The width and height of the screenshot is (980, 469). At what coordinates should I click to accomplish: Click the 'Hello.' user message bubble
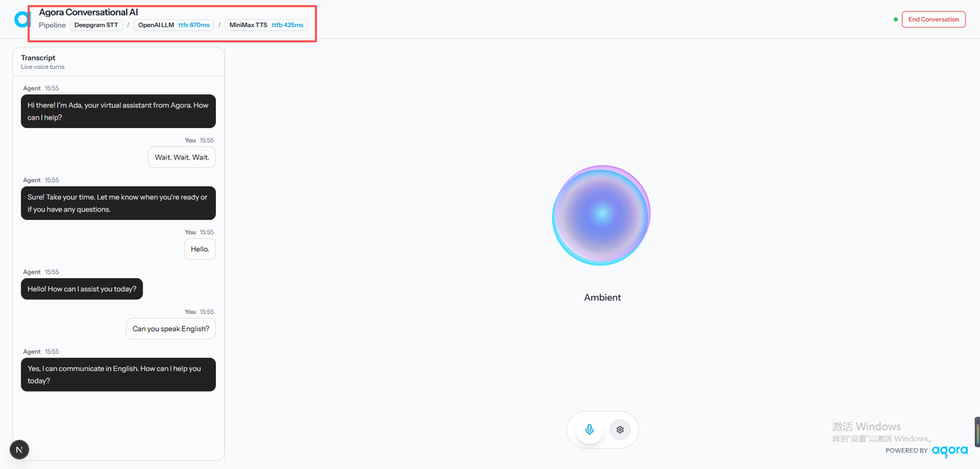(x=200, y=249)
